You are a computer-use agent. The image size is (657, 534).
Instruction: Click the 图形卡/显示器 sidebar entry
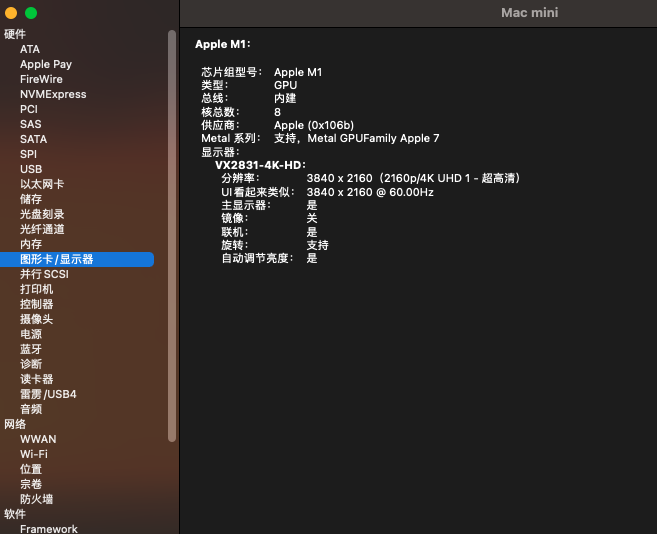(57, 259)
